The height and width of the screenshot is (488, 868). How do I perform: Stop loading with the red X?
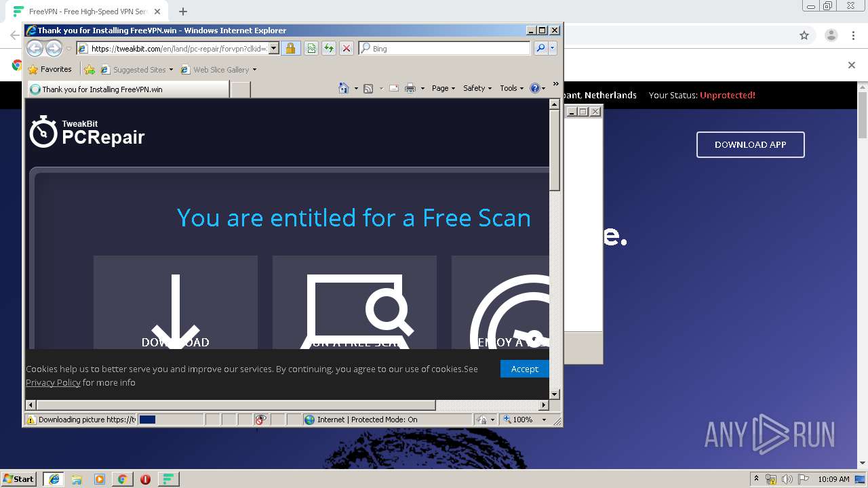point(347,49)
